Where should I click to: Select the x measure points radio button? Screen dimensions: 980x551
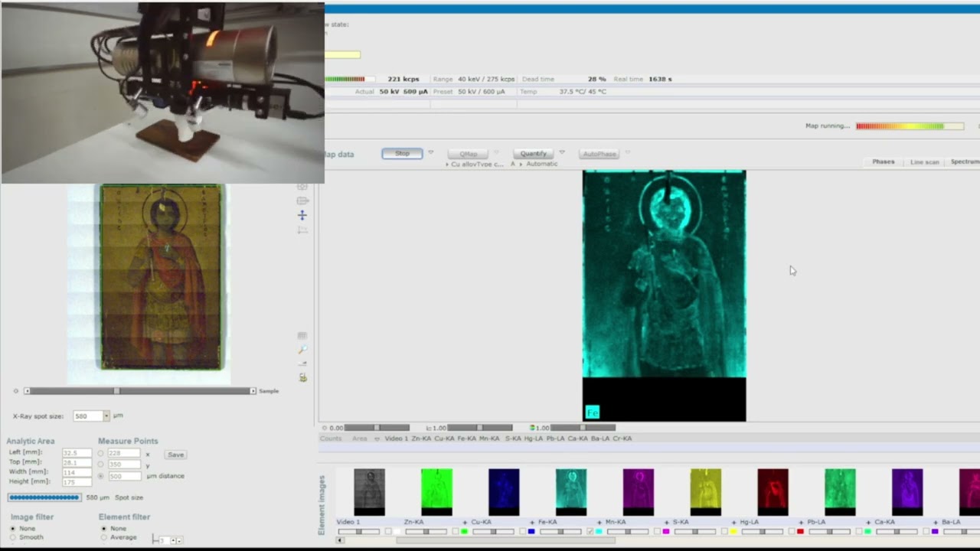click(x=100, y=454)
